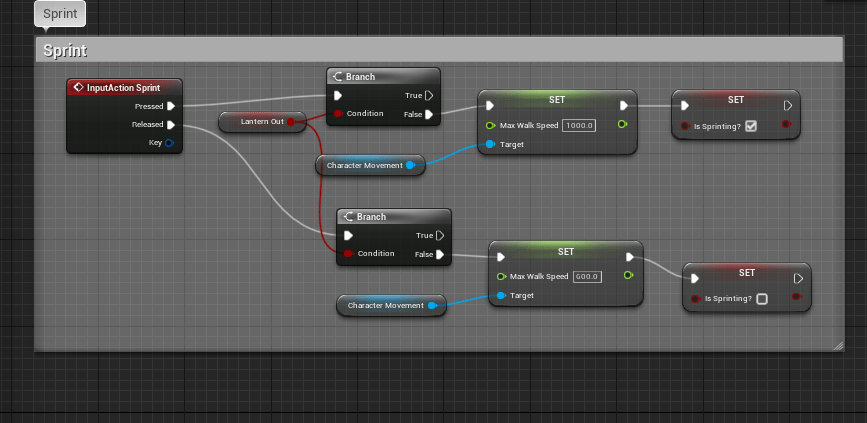Click the Target pin on the 600.0 speed SET node

click(500, 295)
